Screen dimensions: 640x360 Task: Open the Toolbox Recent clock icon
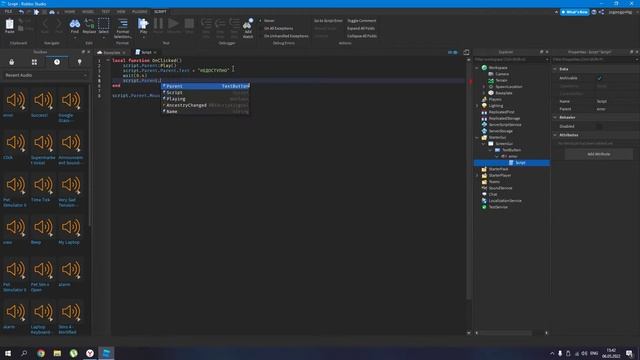point(57,62)
